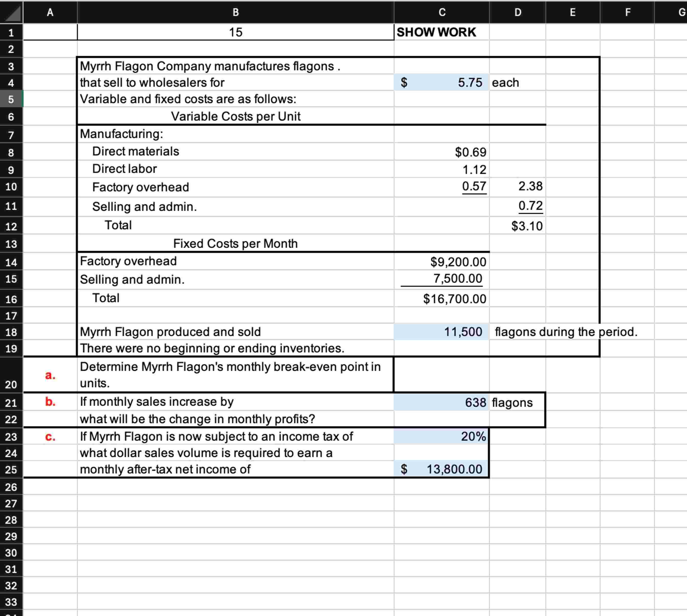The height and width of the screenshot is (616, 687).
Task: Click the cell containing 11,500 flagons
Action: [x=442, y=332]
